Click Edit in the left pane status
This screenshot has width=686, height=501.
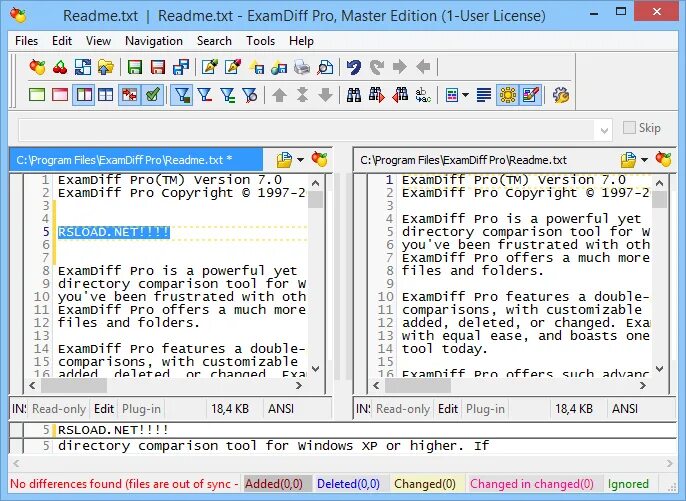tap(104, 409)
